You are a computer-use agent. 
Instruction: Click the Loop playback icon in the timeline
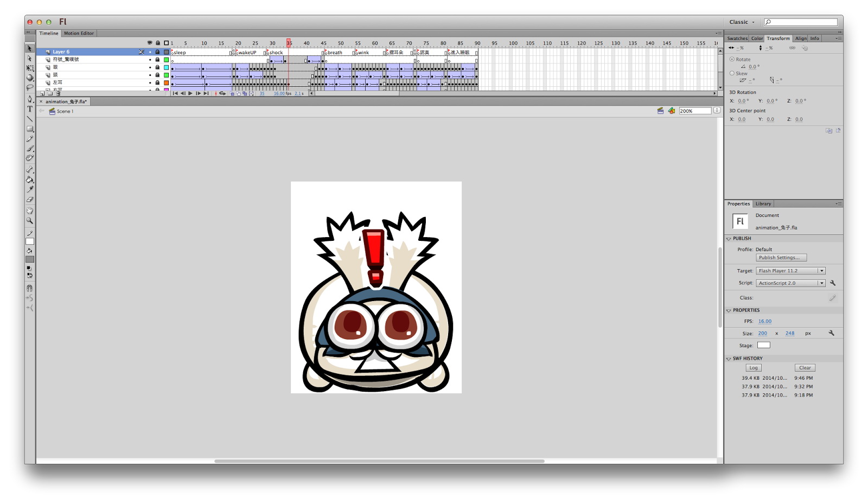(x=222, y=93)
